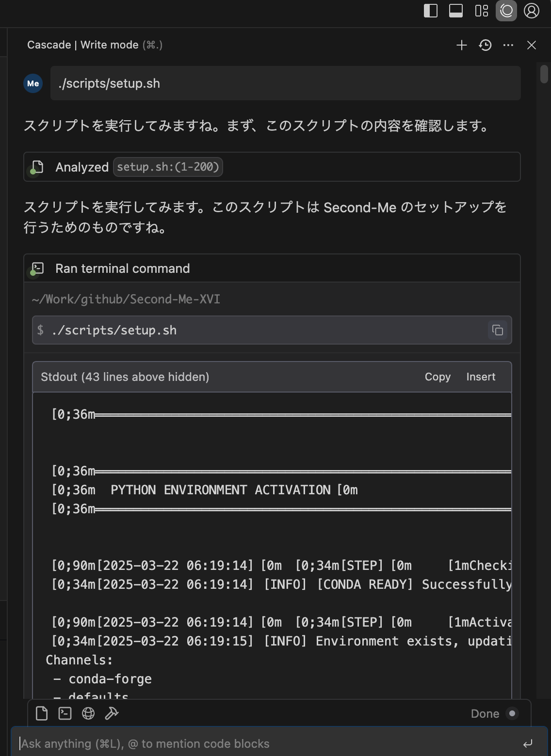551x756 pixels.
Task: Copy the ./scripts/setup.sh command
Action: pyautogui.click(x=498, y=330)
